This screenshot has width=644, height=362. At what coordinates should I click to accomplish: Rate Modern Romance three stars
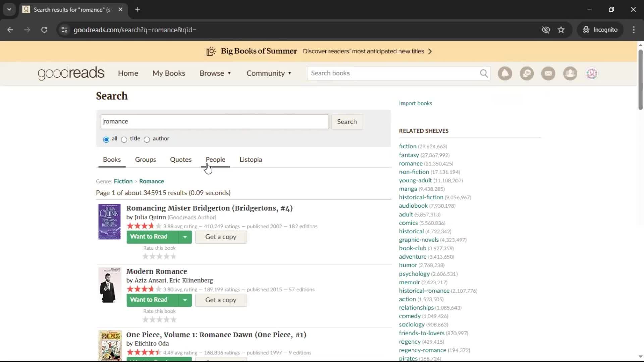pyautogui.click(x=159, y=319)
